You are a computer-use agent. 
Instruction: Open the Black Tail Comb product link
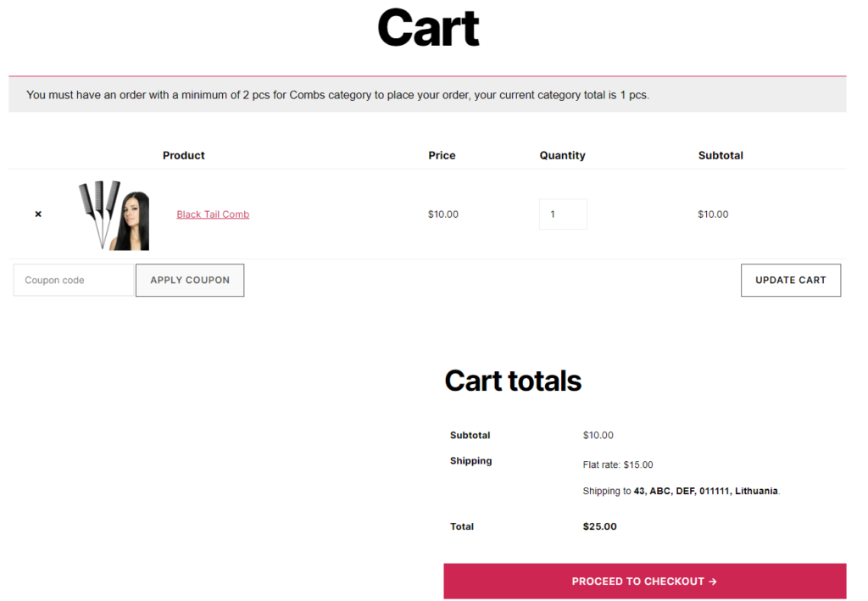[x=213, y=214]
